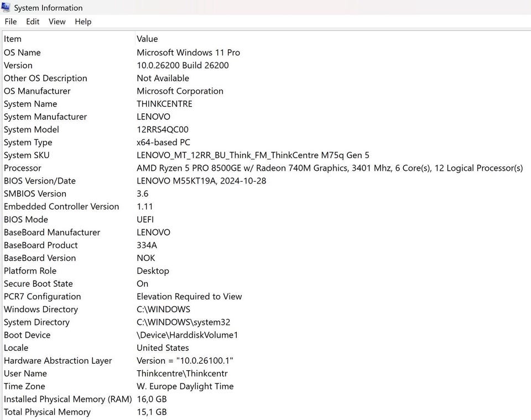531x420 pixels.
Task: Open the Edit menu
Action: coord(33,22)
